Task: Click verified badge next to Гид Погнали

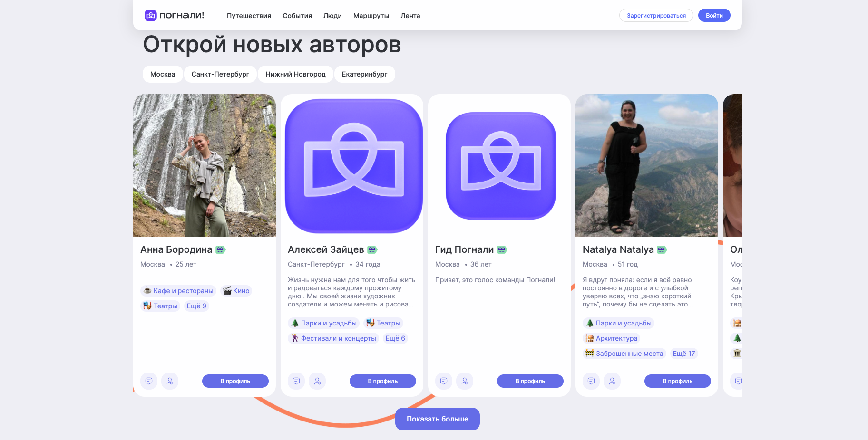Action: (x=502, y=249)
